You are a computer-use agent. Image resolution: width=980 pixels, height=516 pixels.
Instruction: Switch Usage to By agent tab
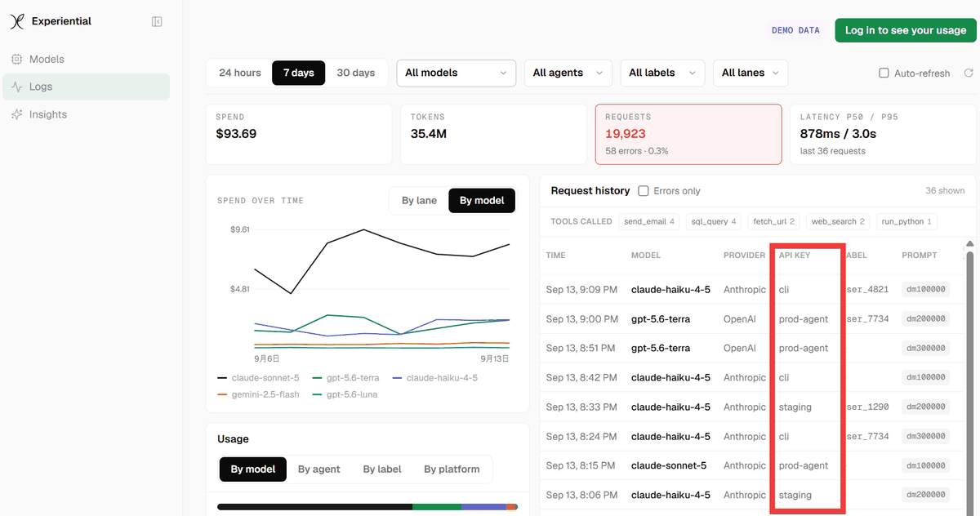coord(319,469)
